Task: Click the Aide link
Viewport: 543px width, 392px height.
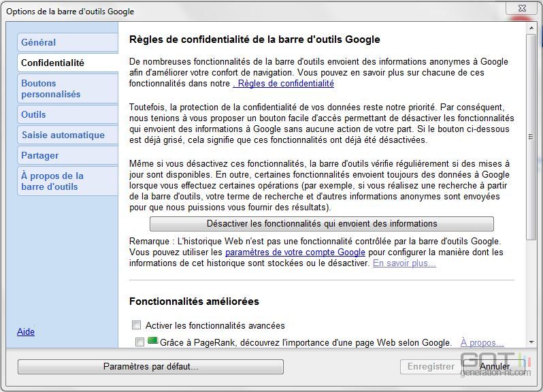Action: coord(26,331)
